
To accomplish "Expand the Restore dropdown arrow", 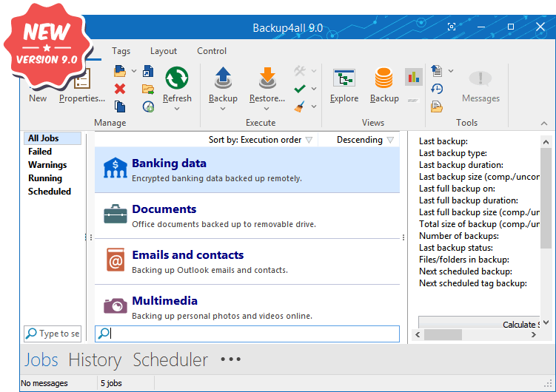I will coord(267,109).
